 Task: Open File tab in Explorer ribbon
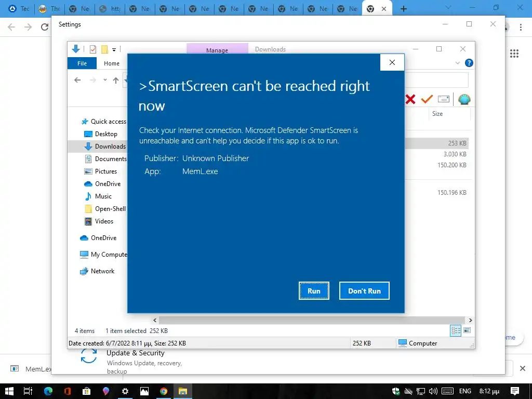82,63
